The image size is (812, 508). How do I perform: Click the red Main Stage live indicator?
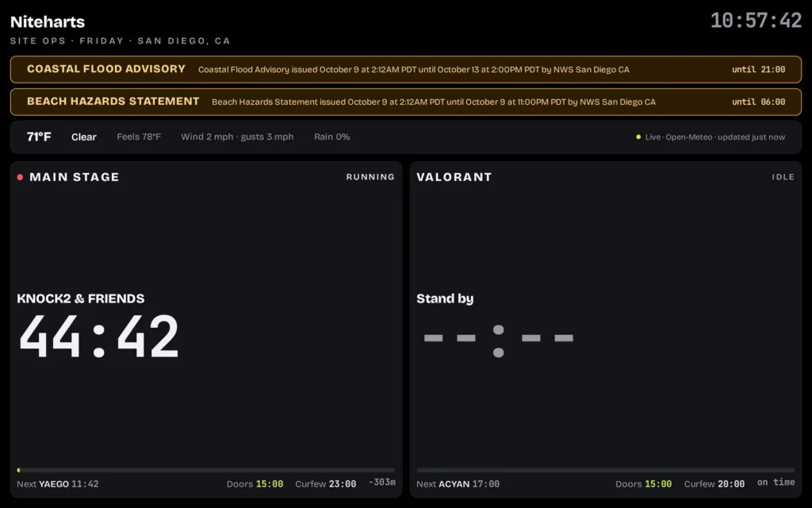20,177
